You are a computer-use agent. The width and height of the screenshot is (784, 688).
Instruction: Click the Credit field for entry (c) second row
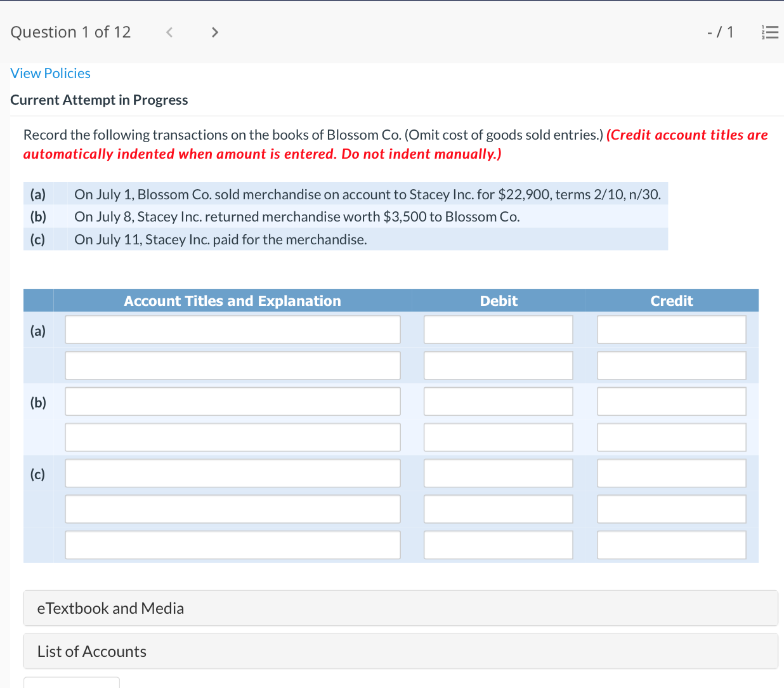coord(671,508)
